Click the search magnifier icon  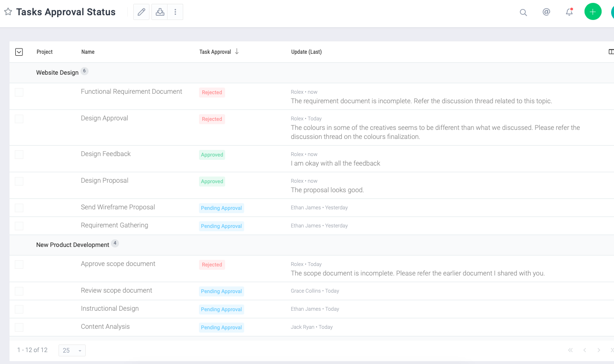(x=523, y=12)
